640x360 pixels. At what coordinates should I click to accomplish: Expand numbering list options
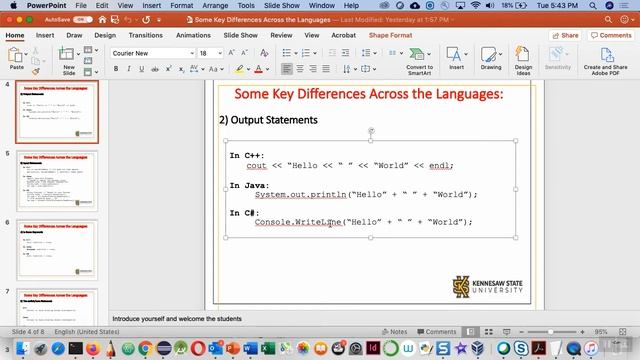[315, 53]
